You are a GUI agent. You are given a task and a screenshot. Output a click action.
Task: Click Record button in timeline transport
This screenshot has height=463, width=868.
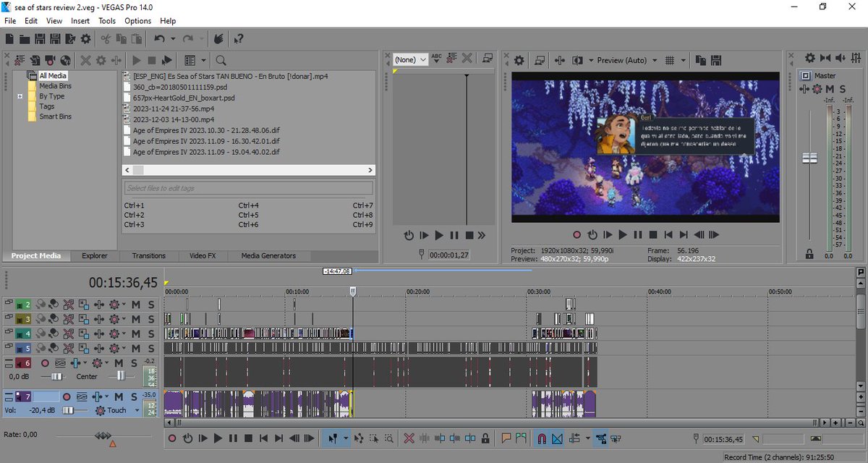point(172,438)
